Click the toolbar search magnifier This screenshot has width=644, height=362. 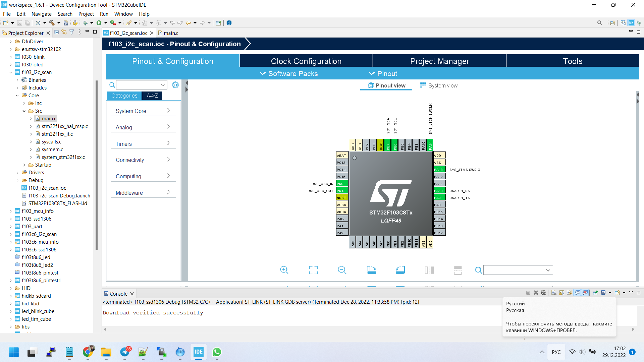(x=600, y=23)
